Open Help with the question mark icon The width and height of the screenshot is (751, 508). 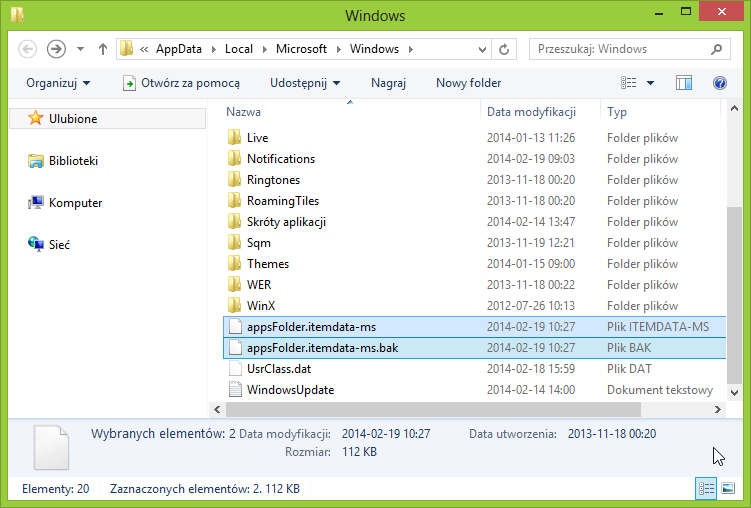719,83
